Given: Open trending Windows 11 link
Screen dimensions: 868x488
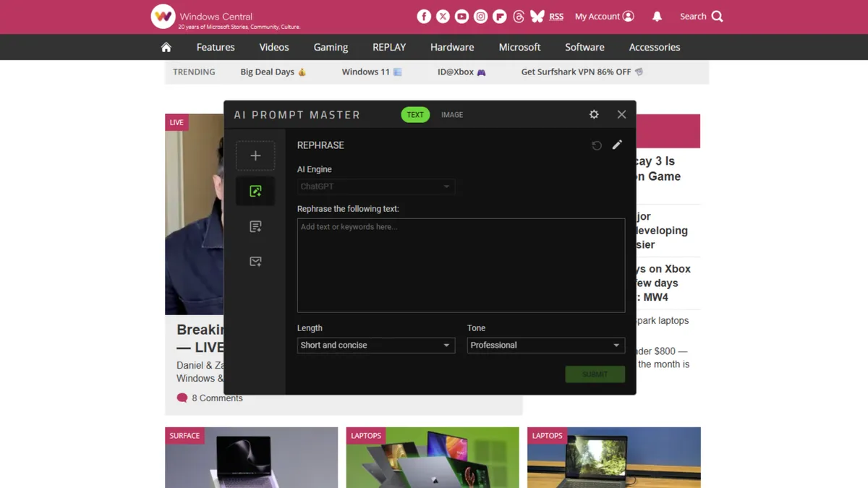Looking at the screenshot, I should pyautogui.click(x=372, y=72).
